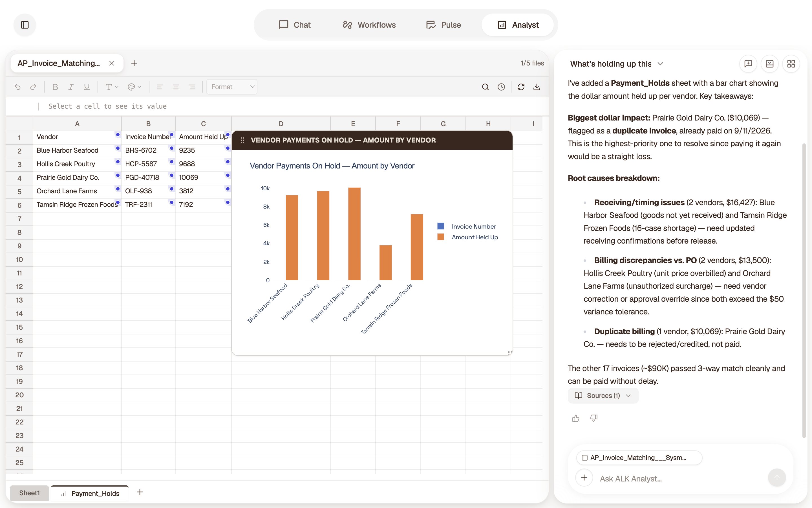
Task: Open the text size dropdown
Action: [x=112, y=87]
